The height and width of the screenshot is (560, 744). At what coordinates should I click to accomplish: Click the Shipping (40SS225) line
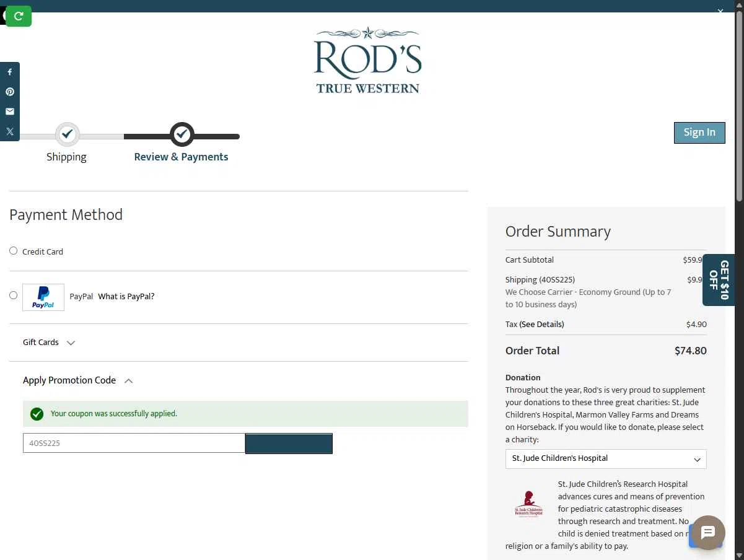coord(540,280)
